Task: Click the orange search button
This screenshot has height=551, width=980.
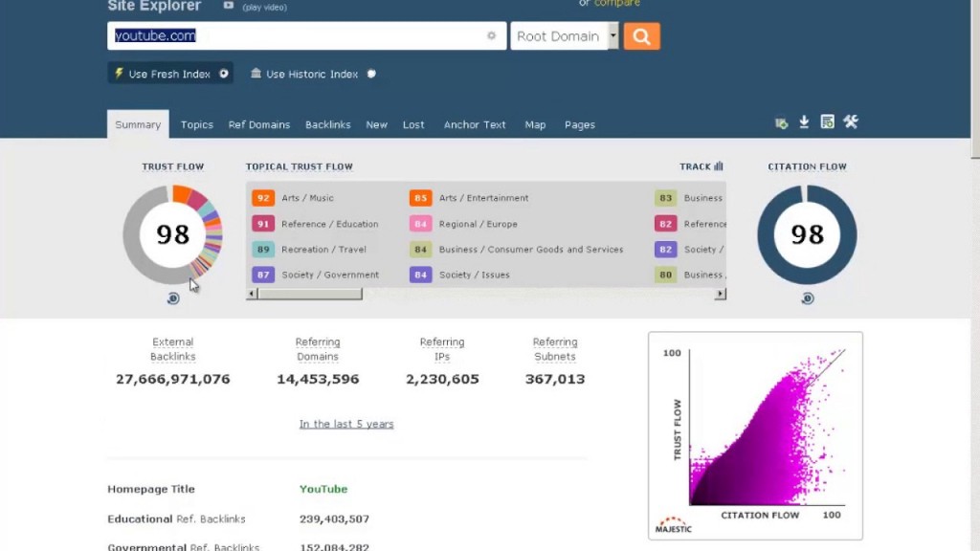Action: click(641, 36)
